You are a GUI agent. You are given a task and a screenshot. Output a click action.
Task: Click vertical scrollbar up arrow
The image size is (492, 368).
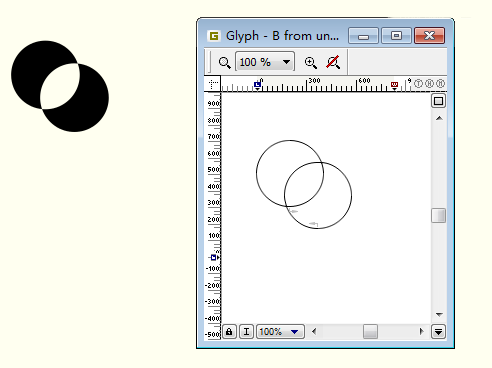[x=439, y=118]
